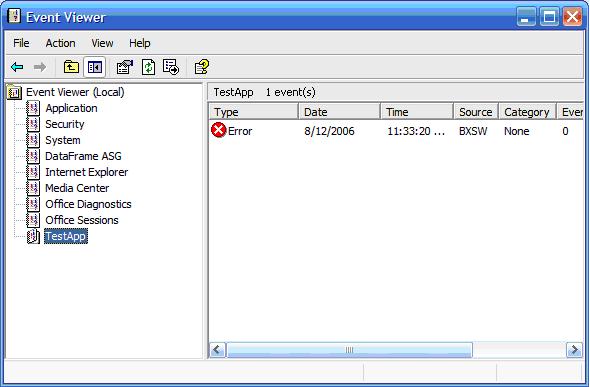Maximize the Event Viewer window

point(549,17)
